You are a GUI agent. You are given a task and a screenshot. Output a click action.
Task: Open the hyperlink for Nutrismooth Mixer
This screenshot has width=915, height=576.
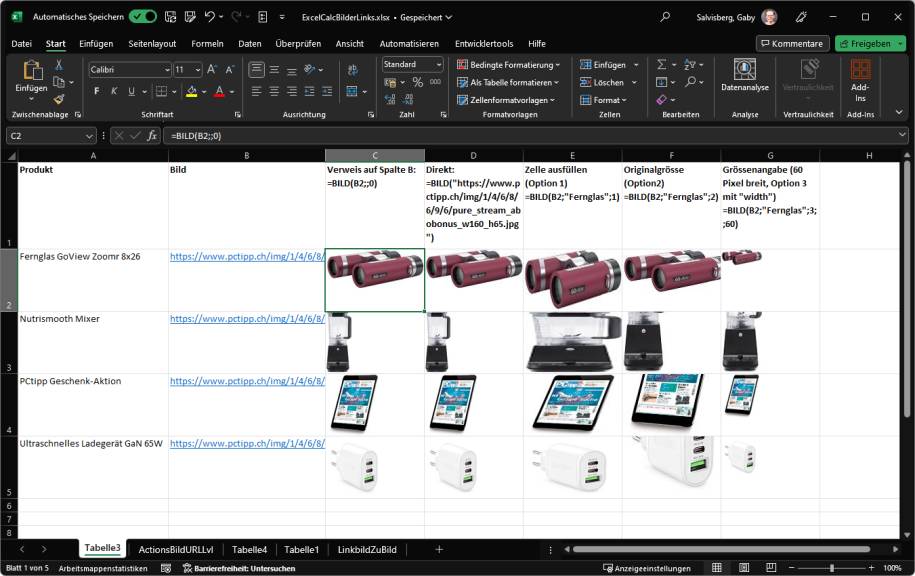click(244, 319)
